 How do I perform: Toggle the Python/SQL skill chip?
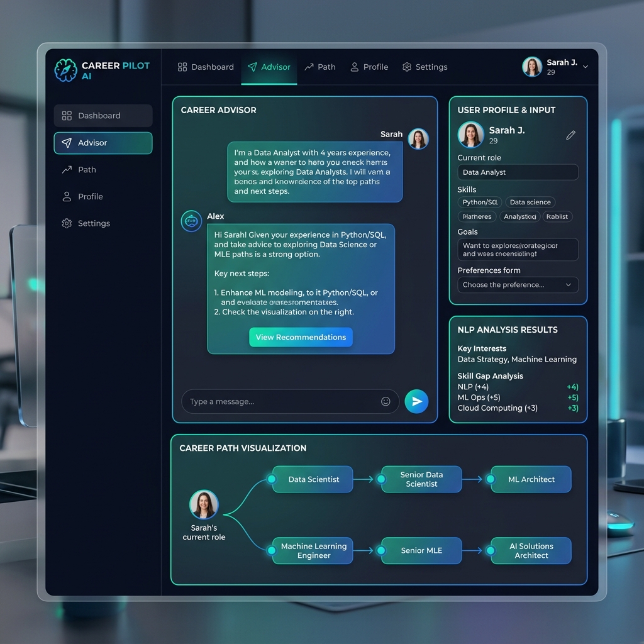point(480,202)
